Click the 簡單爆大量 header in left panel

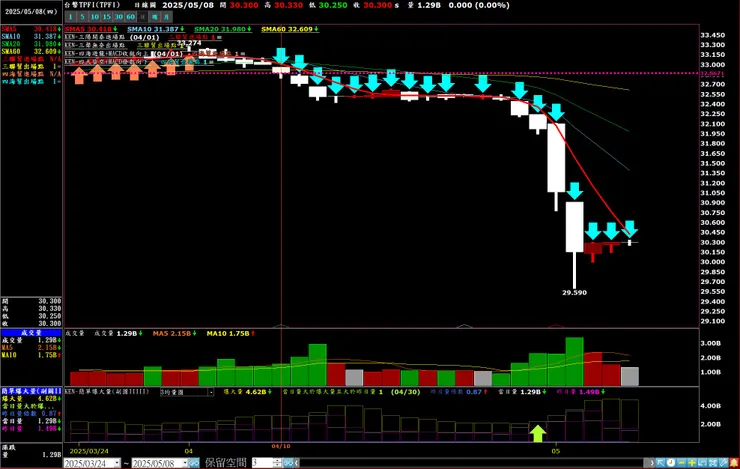coord(31,391)
